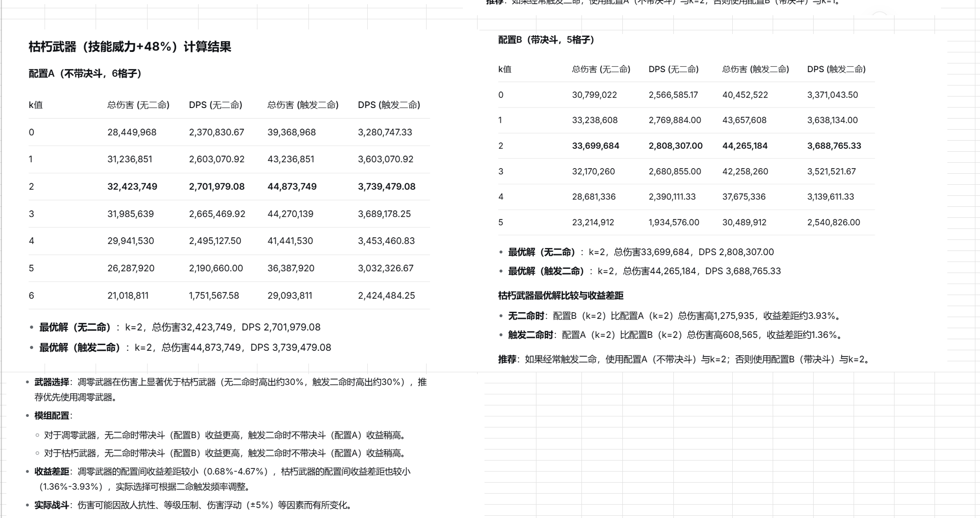Select the value 3,371,043.50 in config B

(x=832, y=95)
